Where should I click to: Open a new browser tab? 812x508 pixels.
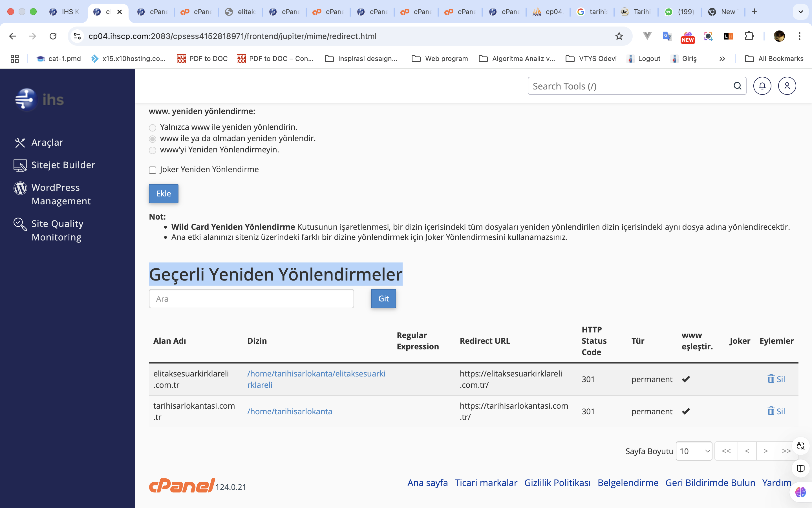[754, 12]
